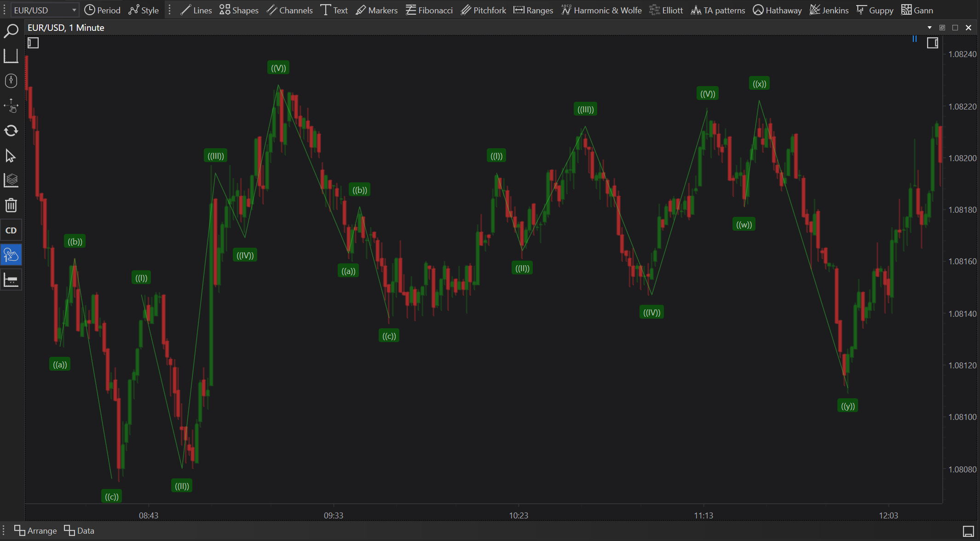Click the trash can delete icon
The image size is (980, 541).
coord(11,205)
